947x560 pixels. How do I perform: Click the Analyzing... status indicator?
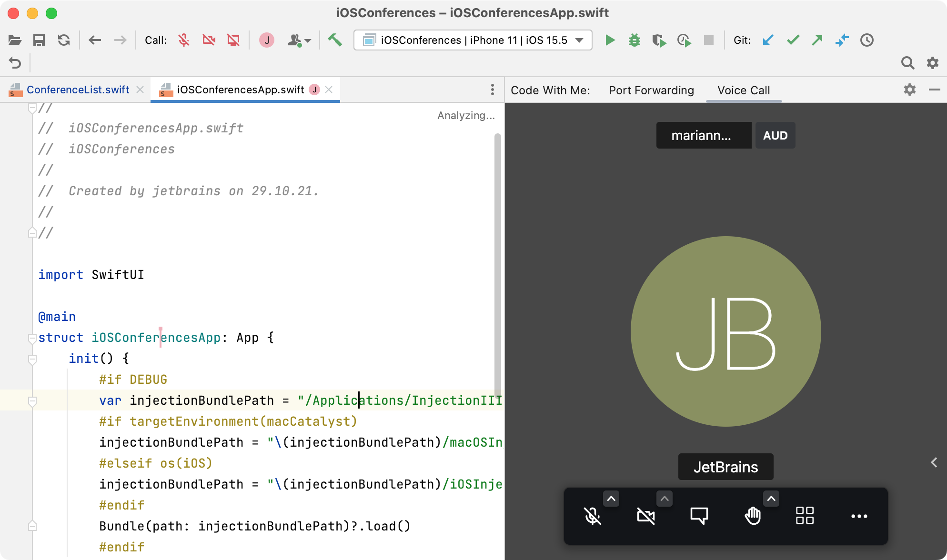coord(466,115)
